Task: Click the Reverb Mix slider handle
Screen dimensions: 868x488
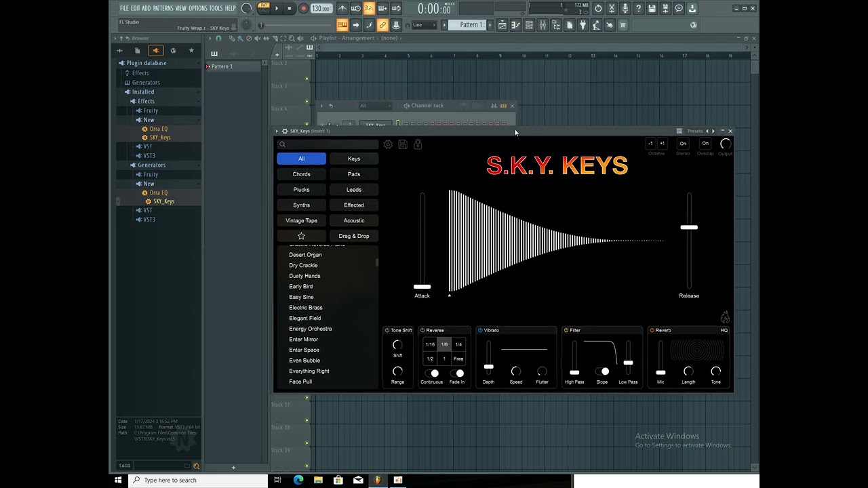Action: pos(660,372)
